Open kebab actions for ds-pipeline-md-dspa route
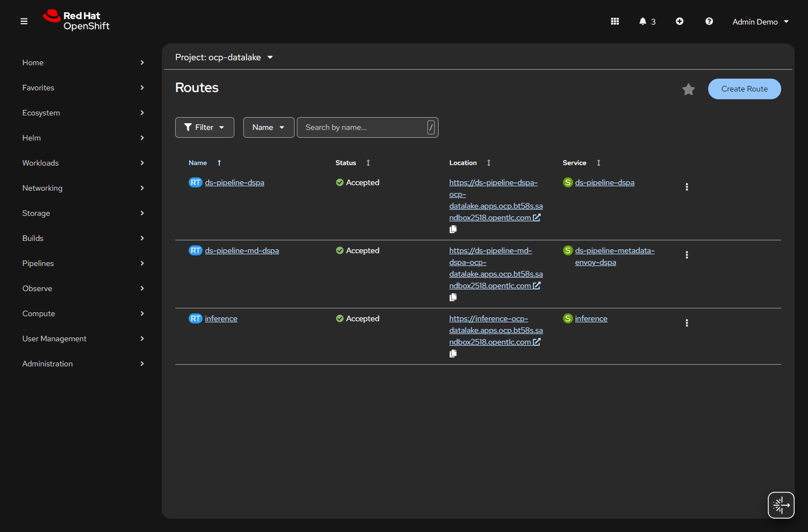Viewport: 808px width, 532px height. click(x=687, y=255)
